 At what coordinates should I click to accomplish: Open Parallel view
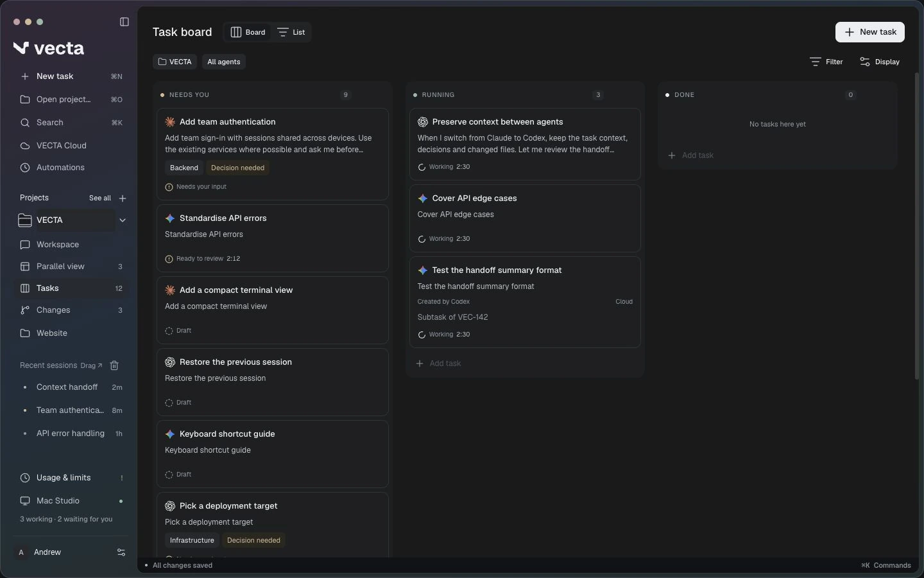(71, 267)
